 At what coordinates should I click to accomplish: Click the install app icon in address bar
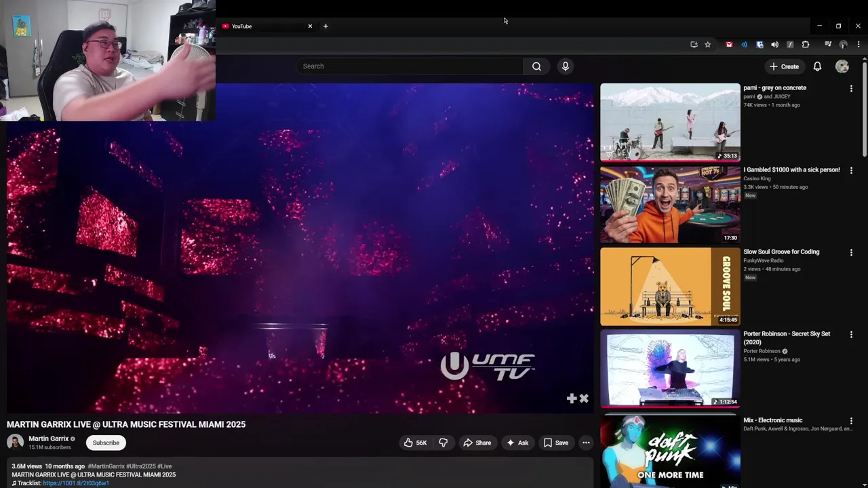(x=694, y=45)
